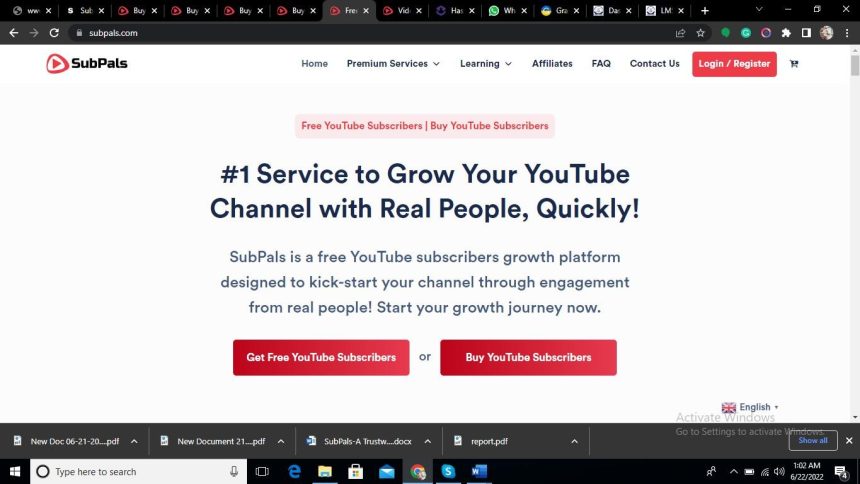Open Microsoft Store from taskbar
The width and height of the screenshot is (860, 484).
coord(355,471)
